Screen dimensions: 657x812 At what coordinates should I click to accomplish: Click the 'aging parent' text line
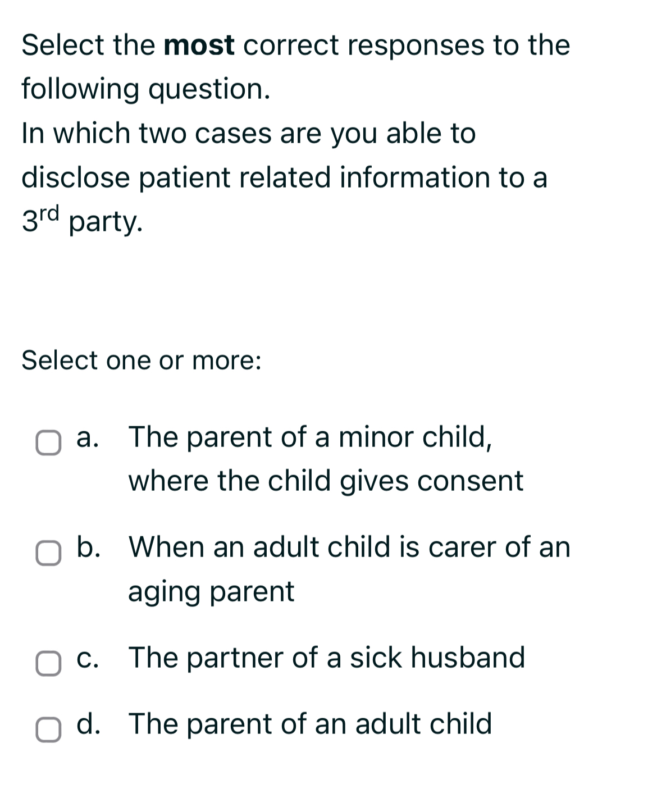tap(211, 591)
